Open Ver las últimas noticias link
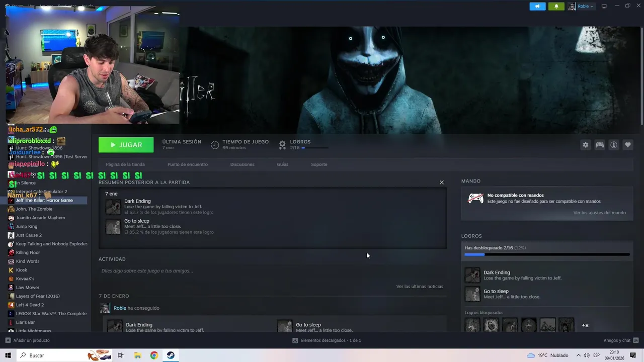644x362 pixels. tap(420, 287)
